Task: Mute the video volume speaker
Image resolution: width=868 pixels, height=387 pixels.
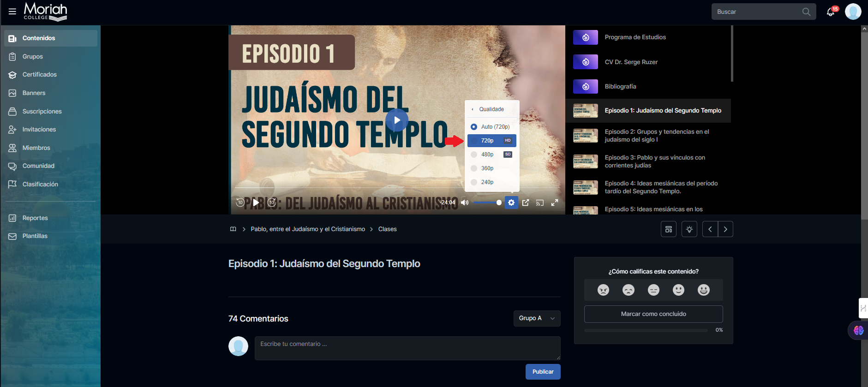Action: click(x=465, y=202)
